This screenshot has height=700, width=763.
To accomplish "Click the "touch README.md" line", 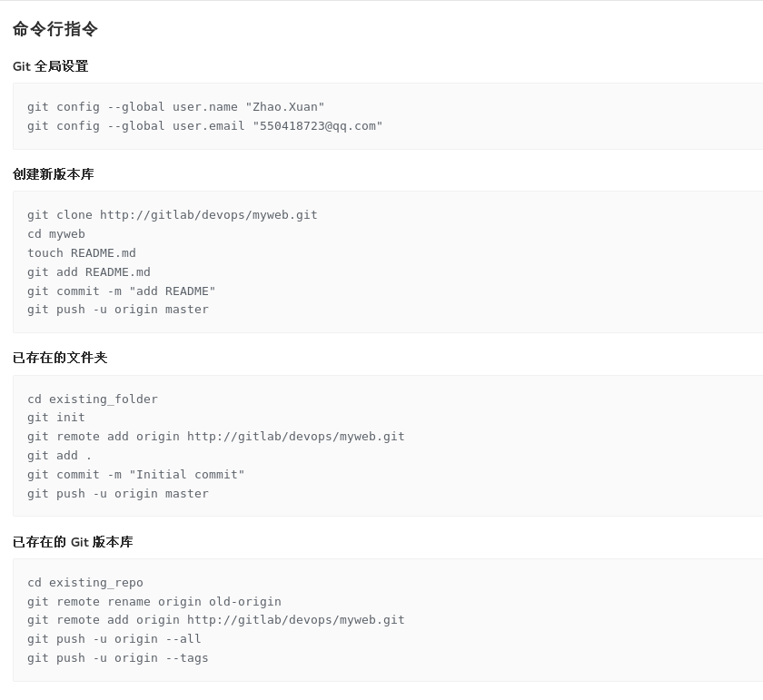I will (82, 253).
